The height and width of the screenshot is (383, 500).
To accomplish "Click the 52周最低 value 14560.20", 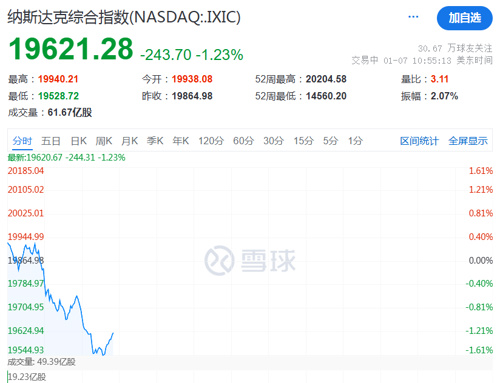I will point(326,96).
